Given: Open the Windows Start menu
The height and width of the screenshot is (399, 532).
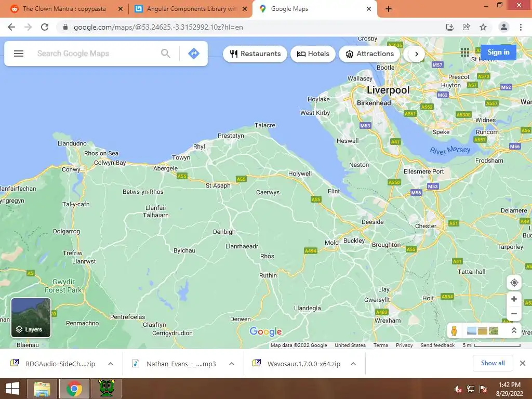Looking at the screenshot, I should click(x=12, y=389).
